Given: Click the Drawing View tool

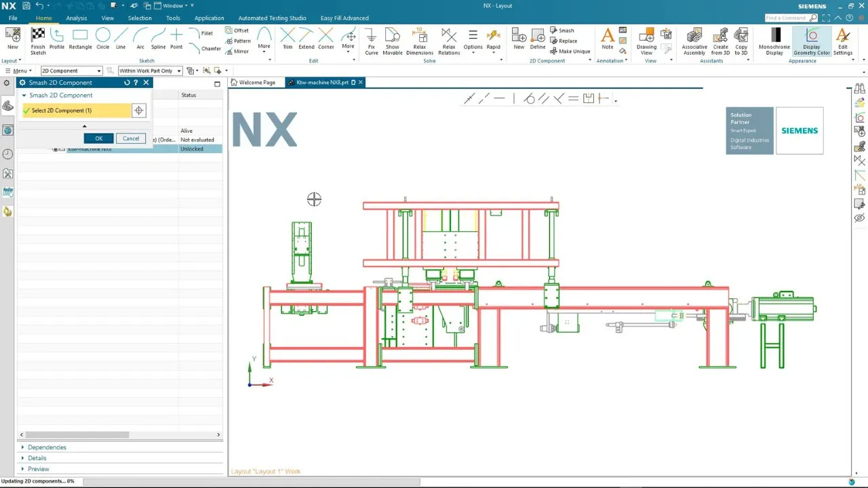Looking at the screenshot, I should pyautogui.click(x=646, y=41).
